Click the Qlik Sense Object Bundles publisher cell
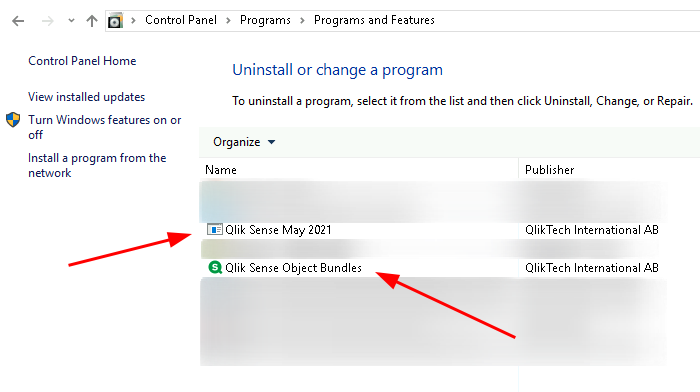The height and width of the screenshot is (392, 700). coord(592,268)
